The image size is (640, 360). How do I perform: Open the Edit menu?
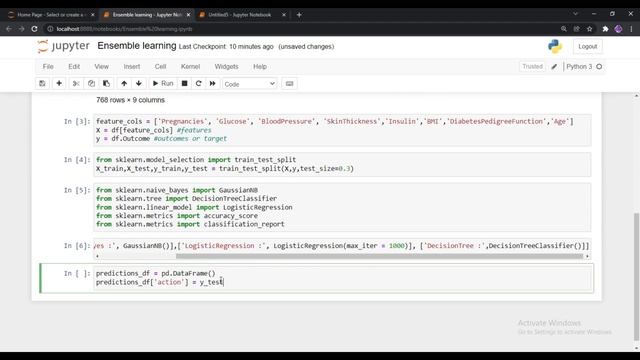(74, 67)
